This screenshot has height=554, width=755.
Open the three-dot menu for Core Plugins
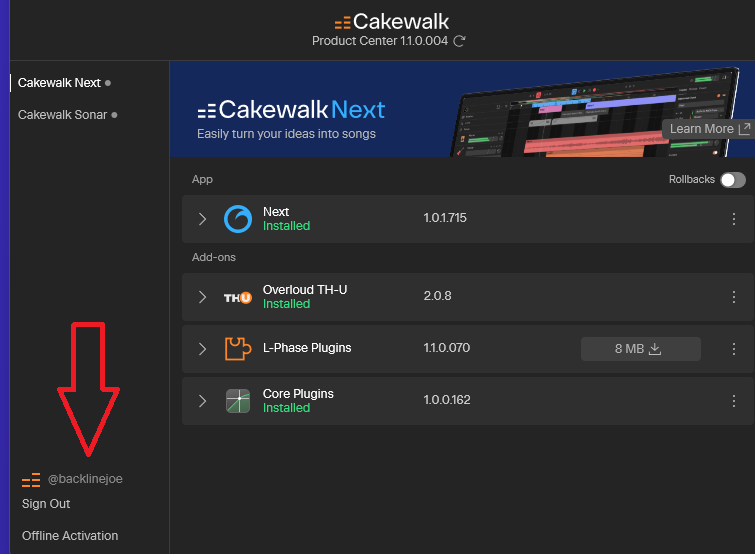[733, 401]
